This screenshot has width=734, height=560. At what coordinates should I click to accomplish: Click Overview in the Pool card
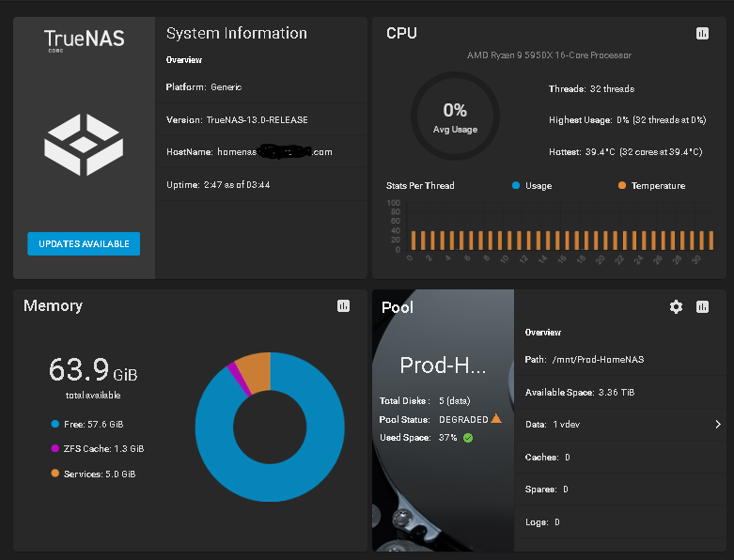coord(542,333)
